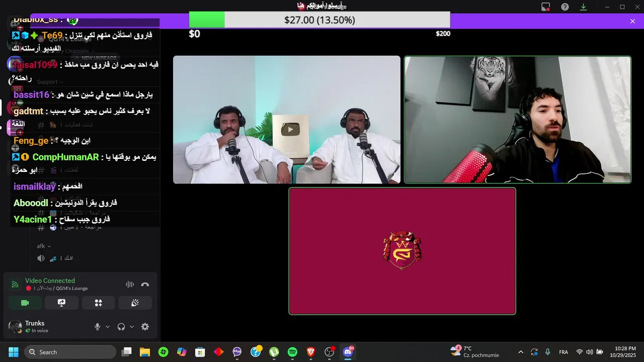644x362 pixels.
Task: Open microphone input device options
Action: point(107,327)
